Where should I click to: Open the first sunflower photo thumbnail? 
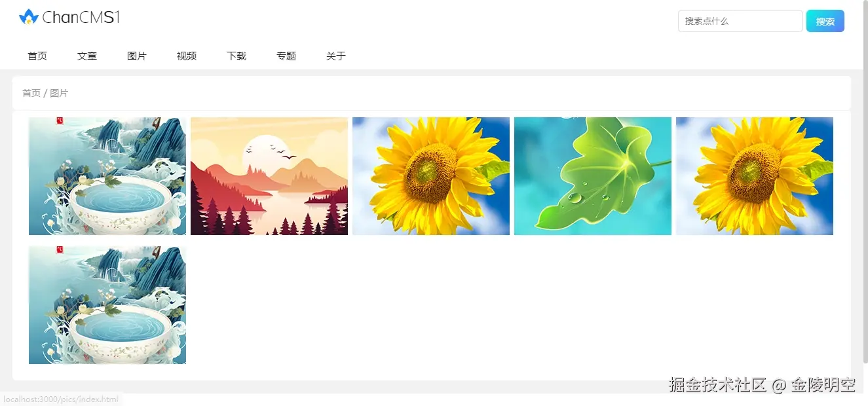[x=431, y=176]
